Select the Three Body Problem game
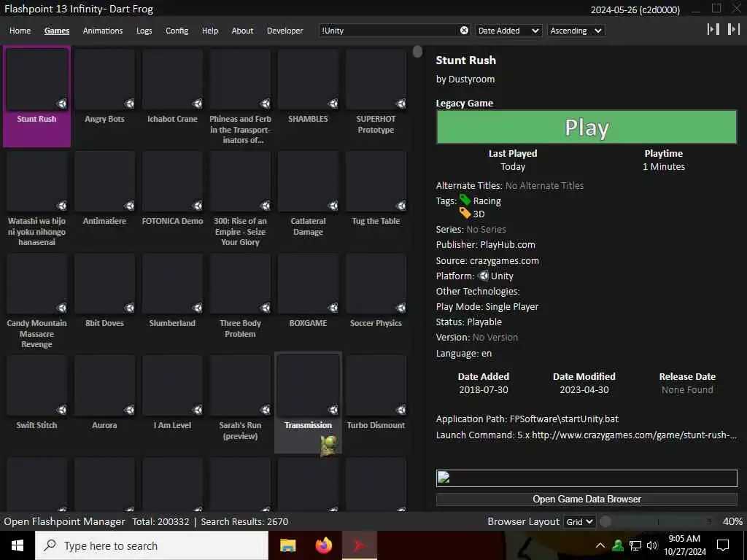Screen dimensions: 747x560 click(x=240, y=301)
